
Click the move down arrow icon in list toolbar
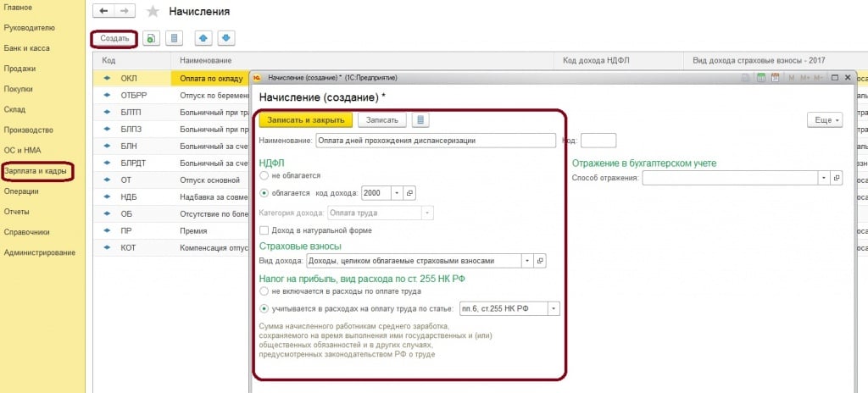pos(226,38)
